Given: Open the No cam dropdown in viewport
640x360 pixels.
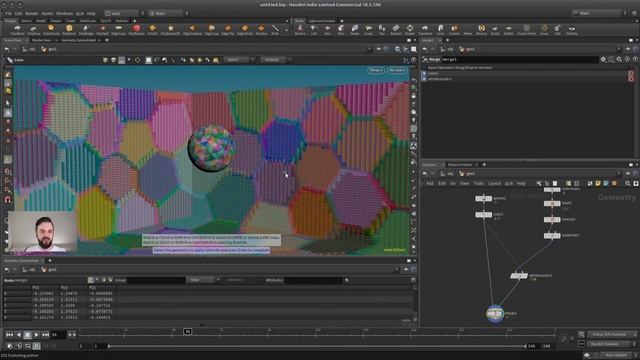Looking at the screenshot, I should coord(397,70).
